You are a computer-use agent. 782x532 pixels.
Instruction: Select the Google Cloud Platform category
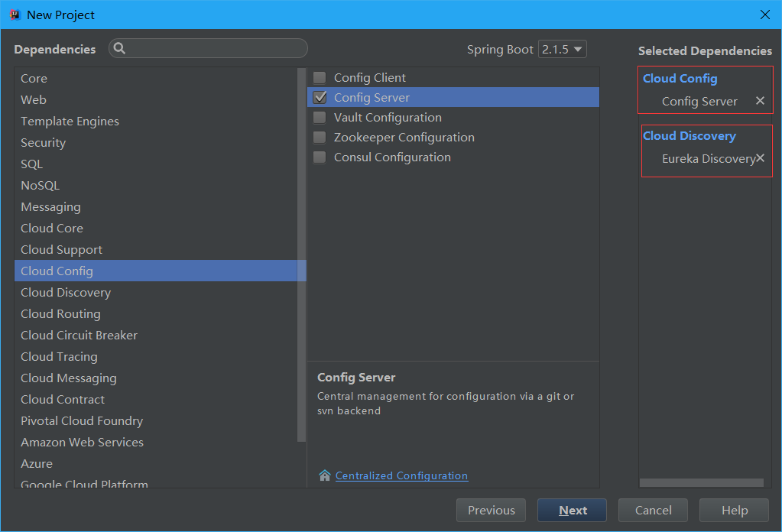(x=156, y=482)
